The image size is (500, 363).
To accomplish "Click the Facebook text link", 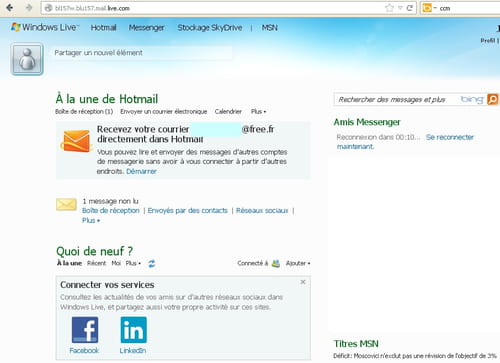I will tap(84, 351).
